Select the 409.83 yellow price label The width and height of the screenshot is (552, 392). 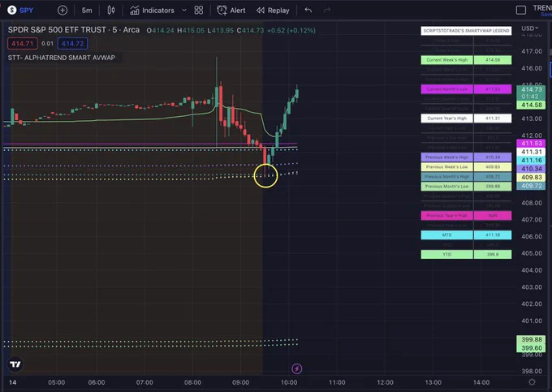pyautogui.click(x=531, y=177)
